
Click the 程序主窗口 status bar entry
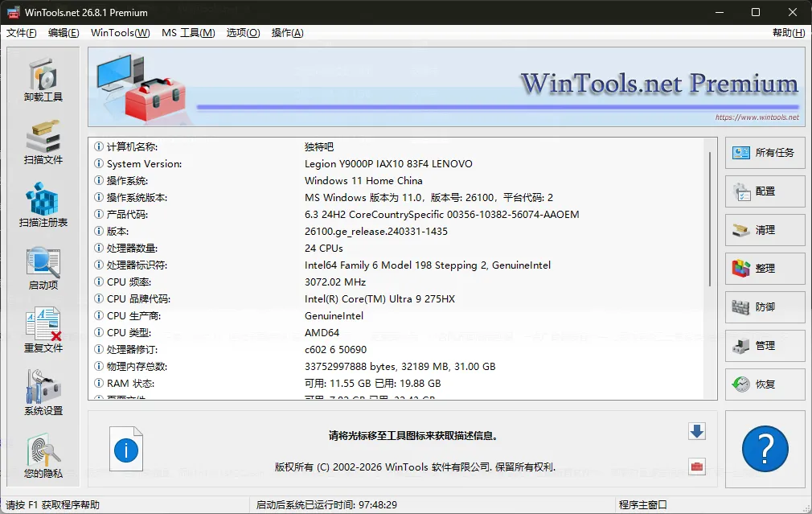click(x=642, y=504)
